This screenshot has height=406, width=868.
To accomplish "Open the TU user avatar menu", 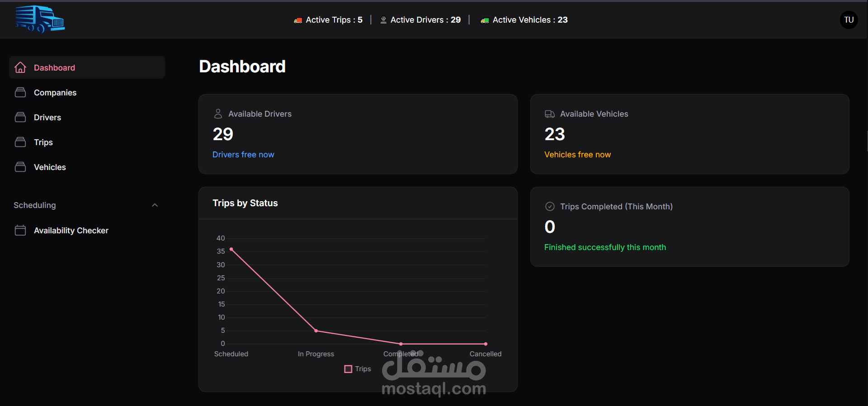I will pos(849,20).
